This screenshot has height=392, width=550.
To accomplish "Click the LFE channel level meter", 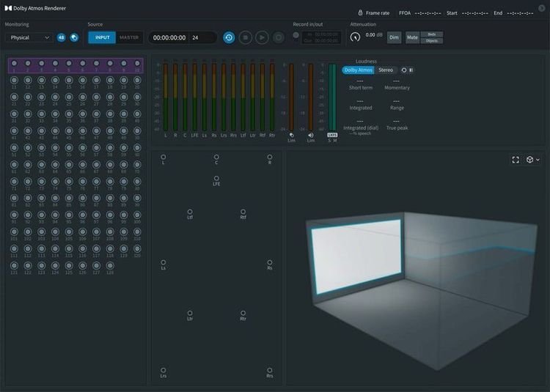I will click(194, 97).
